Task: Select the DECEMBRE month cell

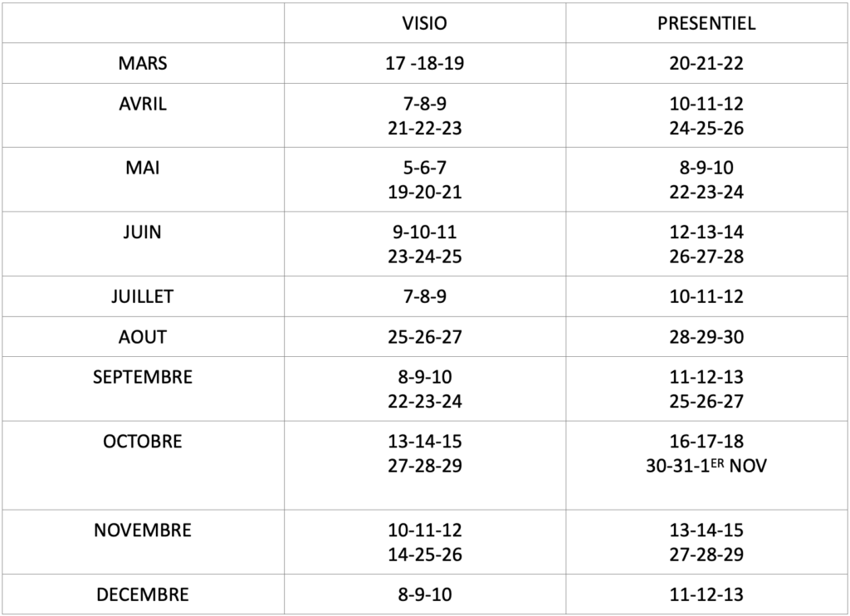Action: click(143, 595)
